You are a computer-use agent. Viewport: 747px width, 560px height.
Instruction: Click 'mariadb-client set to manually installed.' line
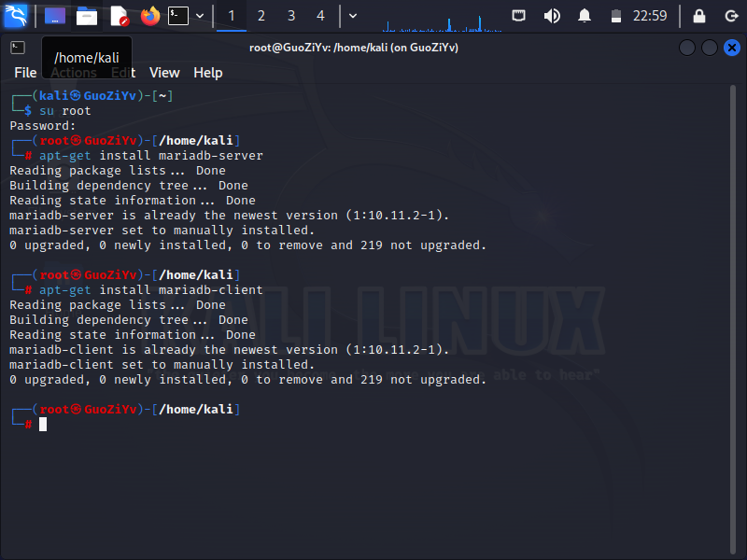click(x=162, y=365)
